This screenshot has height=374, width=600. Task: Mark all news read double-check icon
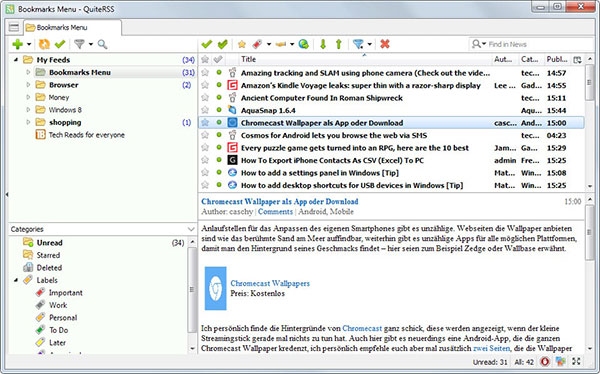click(223, 44)
